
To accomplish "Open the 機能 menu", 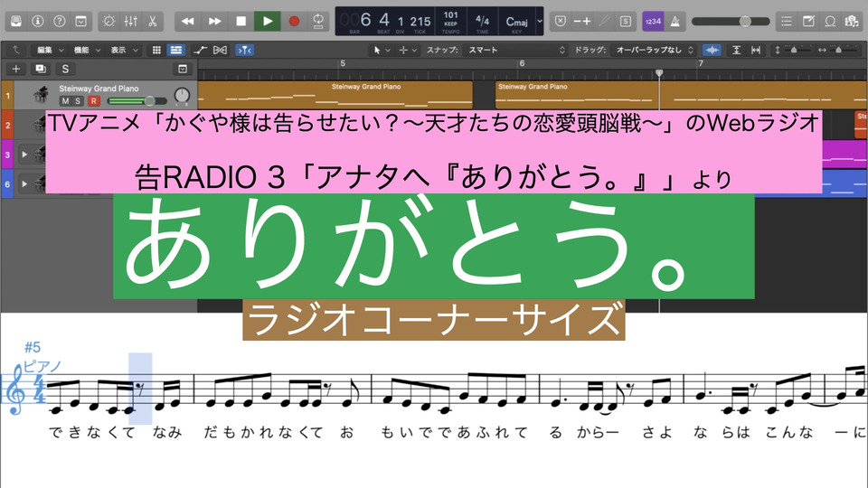I will [87, 50].
